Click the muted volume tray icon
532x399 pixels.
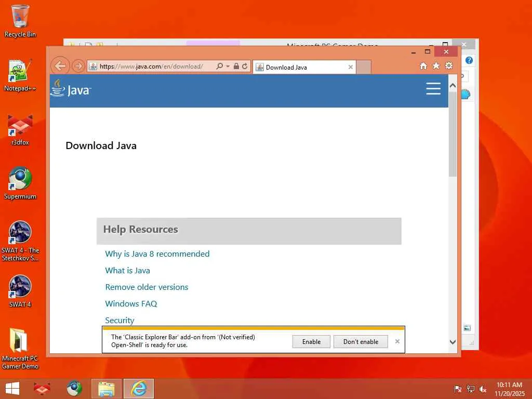tap(483, 389)
